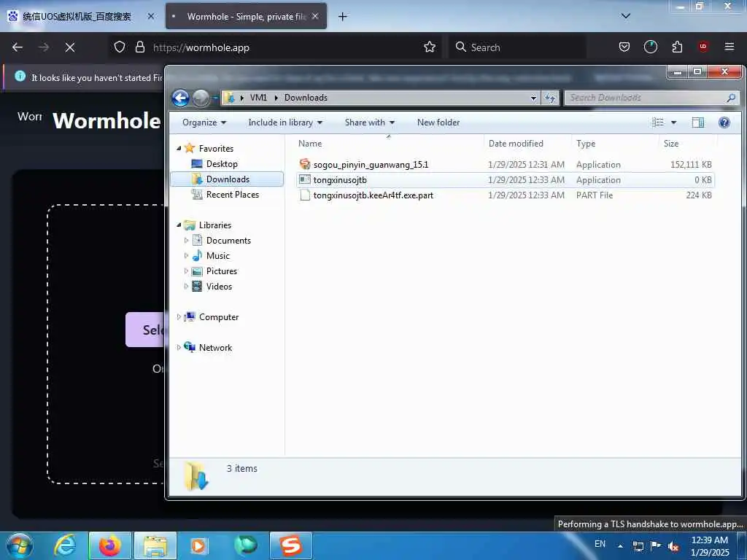
Task: Create a New folder
Action: (438, 122)
